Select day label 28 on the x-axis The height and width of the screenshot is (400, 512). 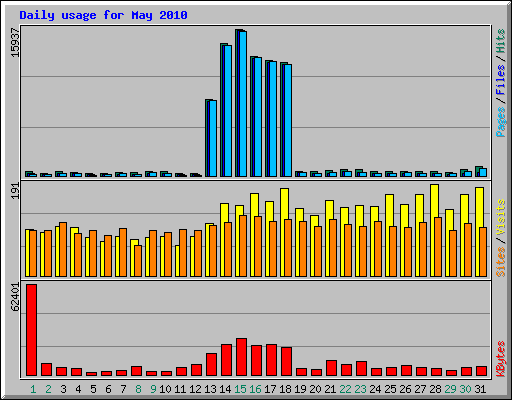(x=435, y=389)
